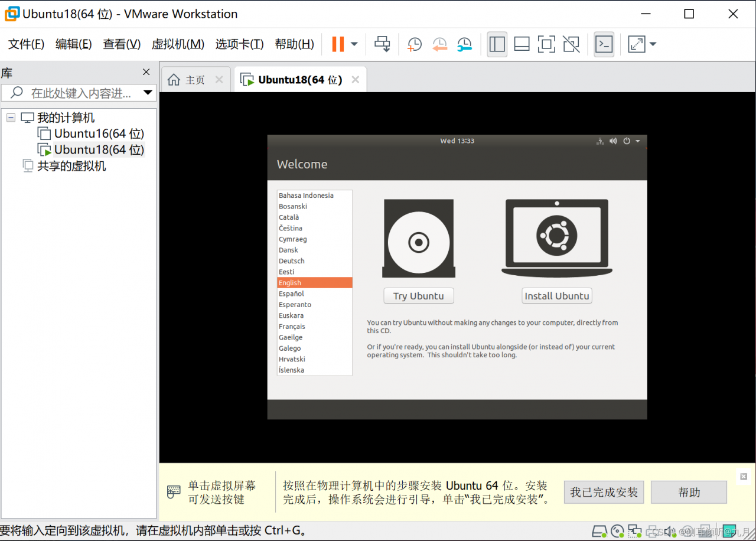Open the 编辑(E) menu
Screen dimensions: 756x541
point(73,44)
